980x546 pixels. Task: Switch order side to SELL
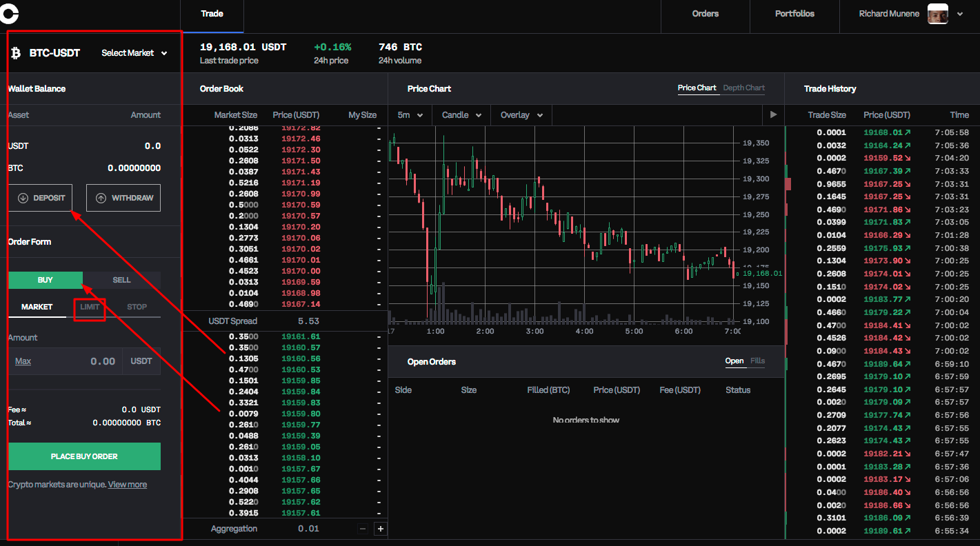[x=121, y=280]
